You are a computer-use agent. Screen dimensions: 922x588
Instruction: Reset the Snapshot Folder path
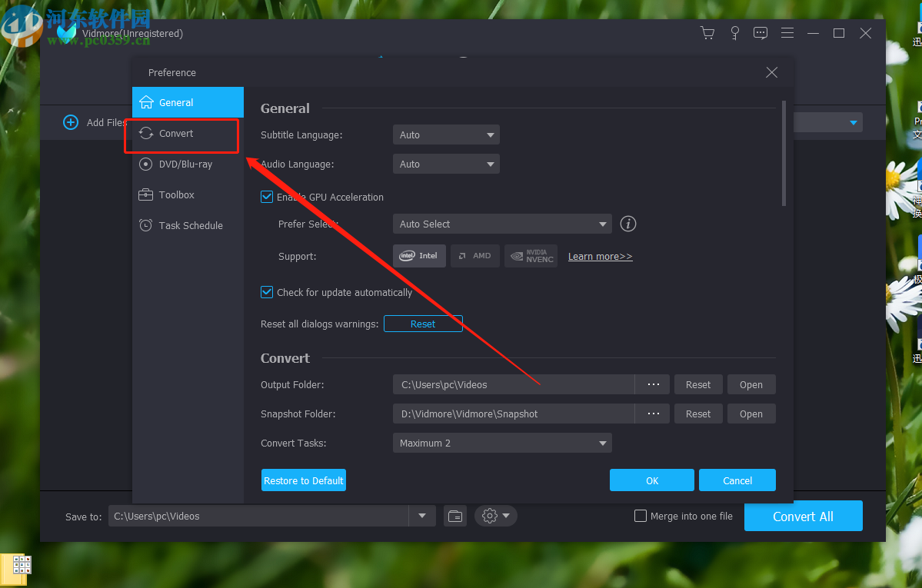tap(698, 414)
